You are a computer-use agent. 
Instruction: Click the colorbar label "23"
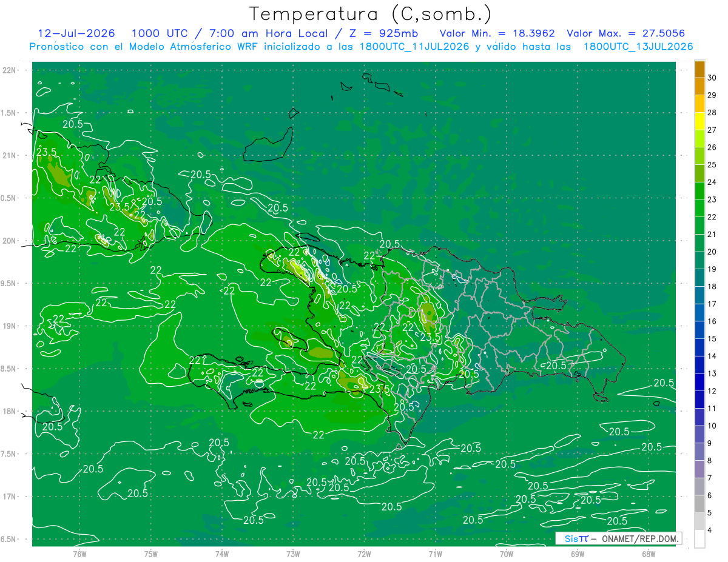click(712, 200)
